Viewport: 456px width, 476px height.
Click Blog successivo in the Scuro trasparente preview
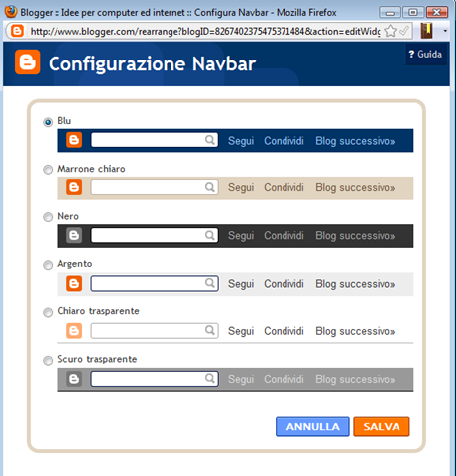click(x=355, y=379)
